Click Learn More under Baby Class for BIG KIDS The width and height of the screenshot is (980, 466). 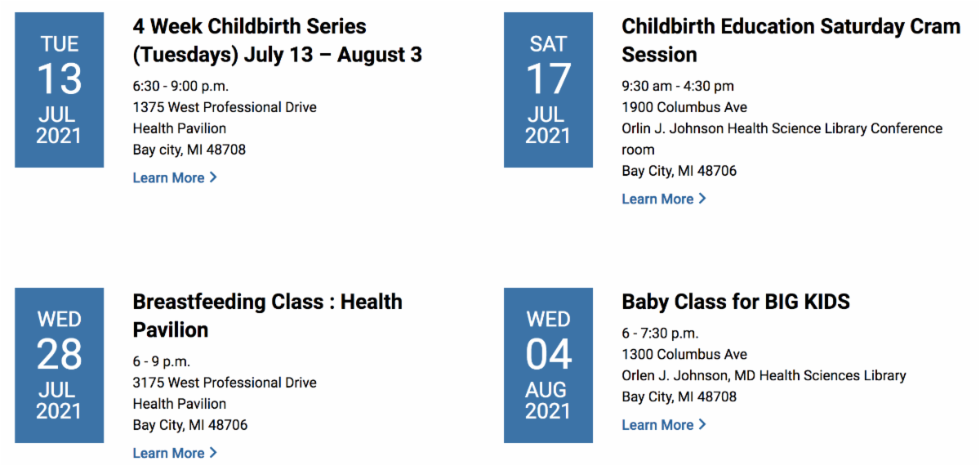pyautogui.click(x=657, y=425)
